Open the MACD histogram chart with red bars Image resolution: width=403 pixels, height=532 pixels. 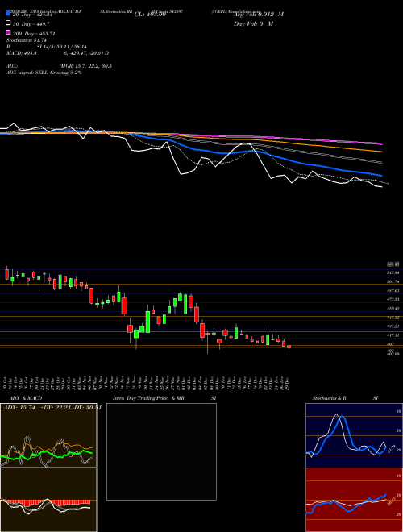pyautogui.click(x=48, y=500)
